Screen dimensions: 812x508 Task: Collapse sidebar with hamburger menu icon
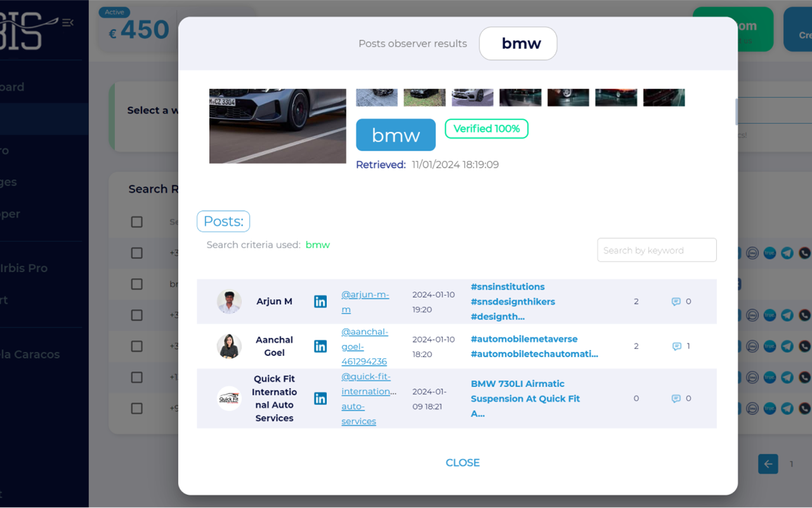click(x=67, y=23)
